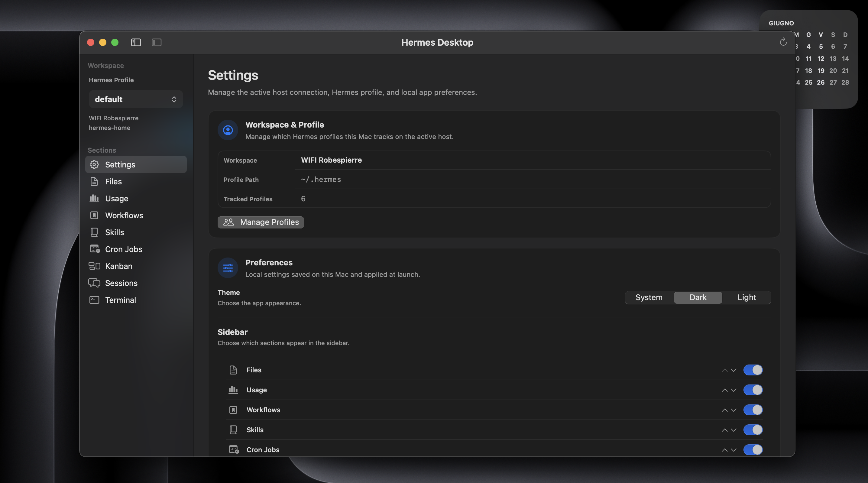Click the Manage Profiles button
Viewport: 868px width, 483px height.
261,222
